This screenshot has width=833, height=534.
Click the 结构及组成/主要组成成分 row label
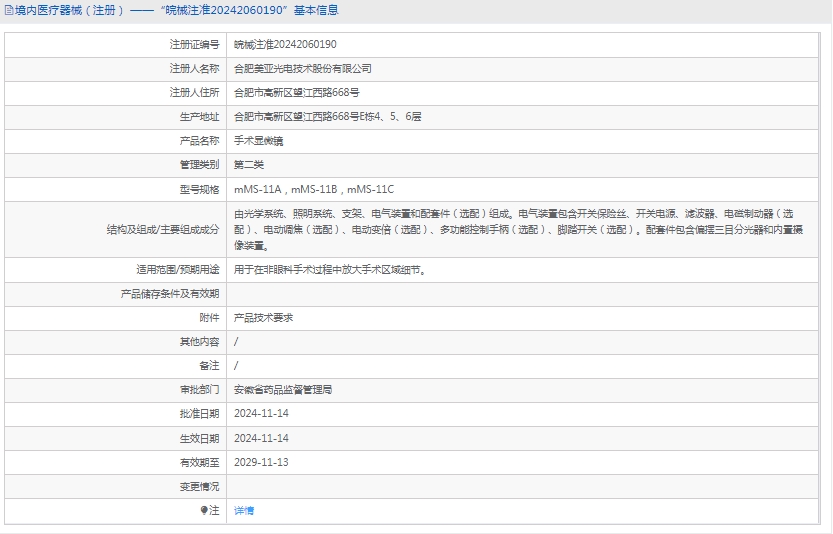[x=162, y=229]
